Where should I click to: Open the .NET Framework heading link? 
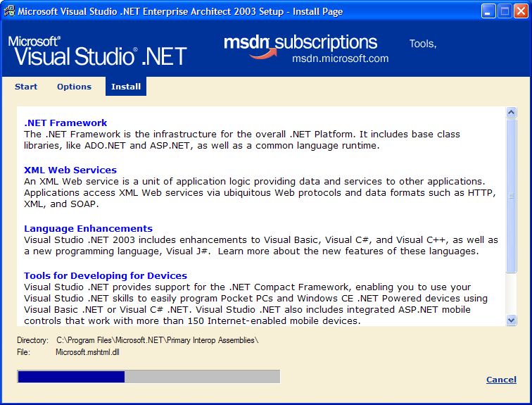click(x=65, y=123)
